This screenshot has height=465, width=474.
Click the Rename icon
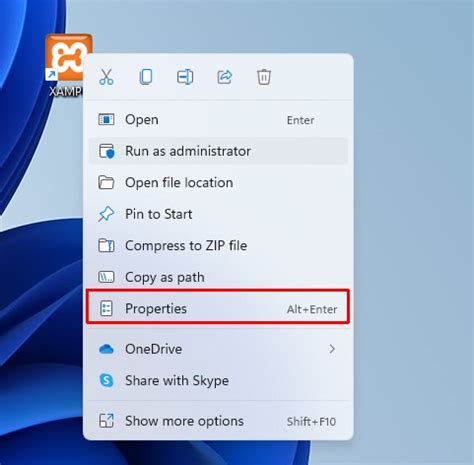[185, 77]
